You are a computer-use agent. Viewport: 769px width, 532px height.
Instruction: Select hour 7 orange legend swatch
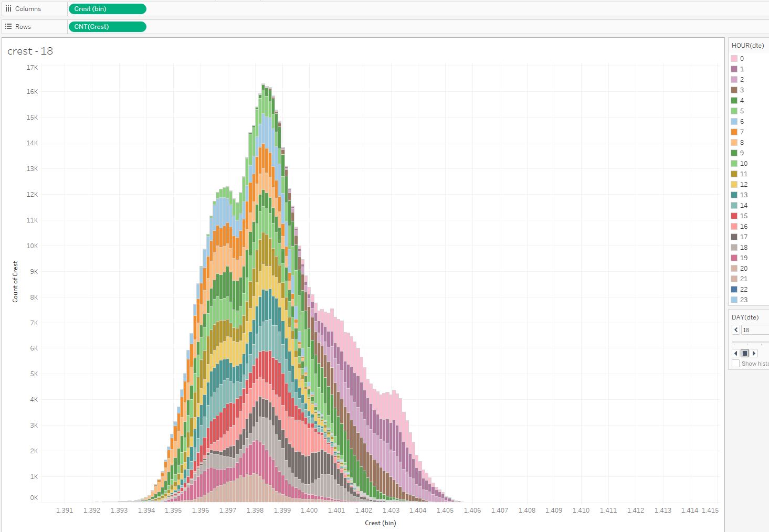coord(734,132)
